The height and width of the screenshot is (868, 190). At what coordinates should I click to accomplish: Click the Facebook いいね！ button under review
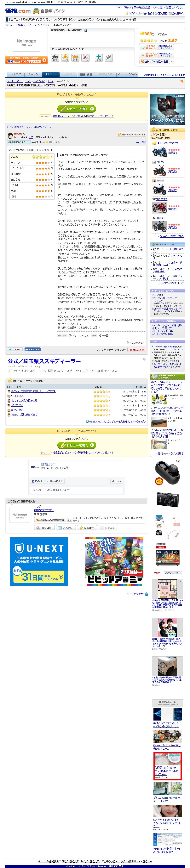(32, 349)
